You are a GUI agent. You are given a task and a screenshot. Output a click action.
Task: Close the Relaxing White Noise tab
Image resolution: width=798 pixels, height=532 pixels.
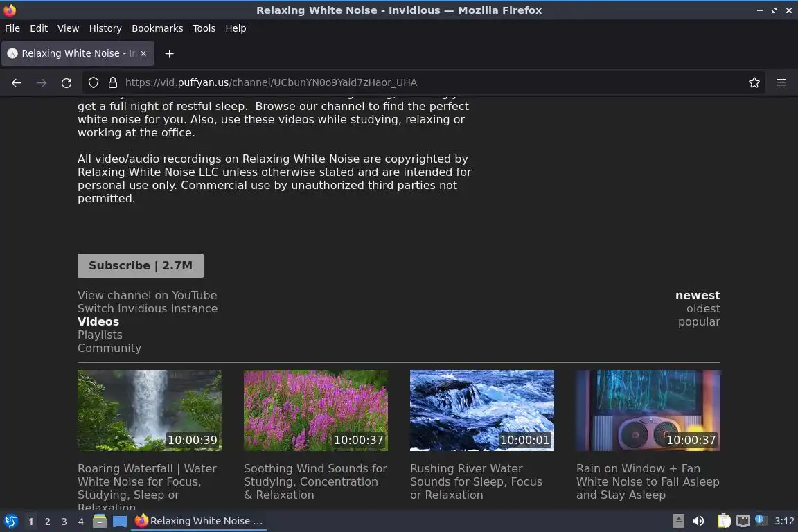pos(143,53)
